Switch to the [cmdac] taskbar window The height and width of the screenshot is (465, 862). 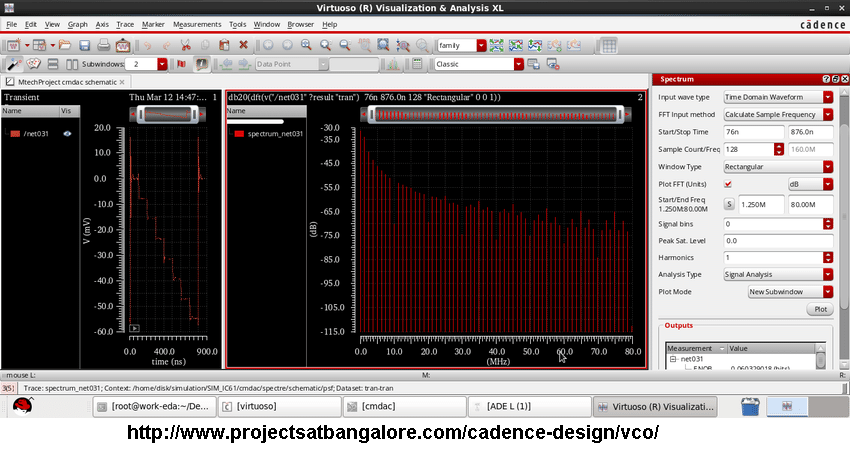coord(405,406)
